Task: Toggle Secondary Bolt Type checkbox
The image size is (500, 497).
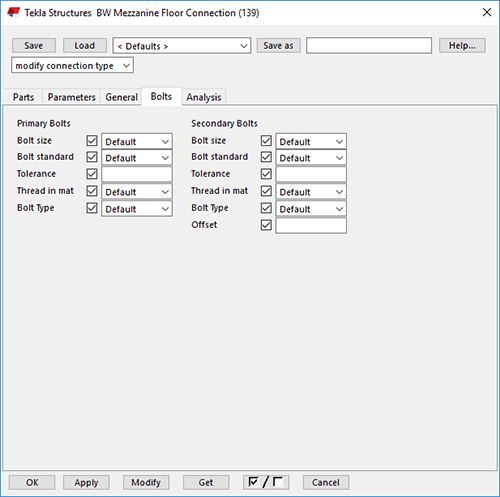Action: [x=266, y=208]
